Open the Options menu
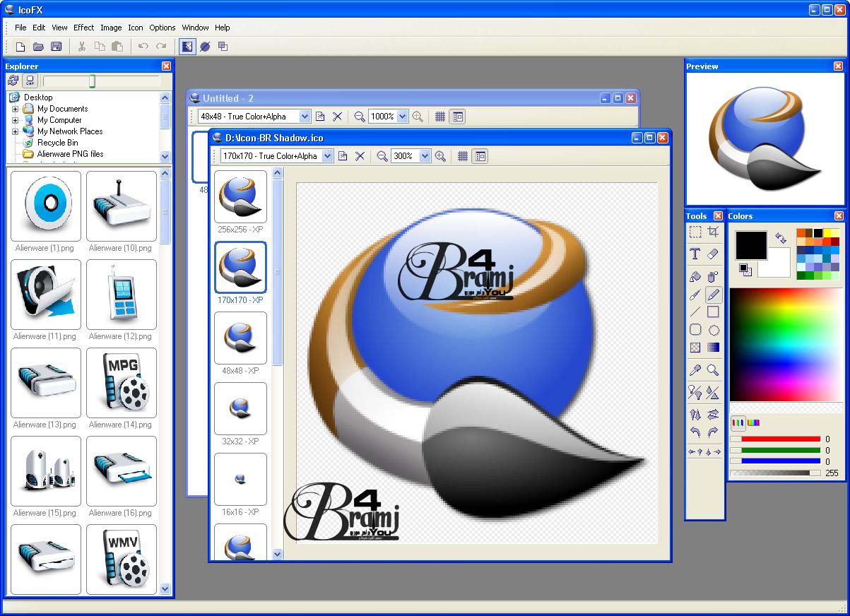The width and height of the screenshot is (850, 616). pos(162,28)
